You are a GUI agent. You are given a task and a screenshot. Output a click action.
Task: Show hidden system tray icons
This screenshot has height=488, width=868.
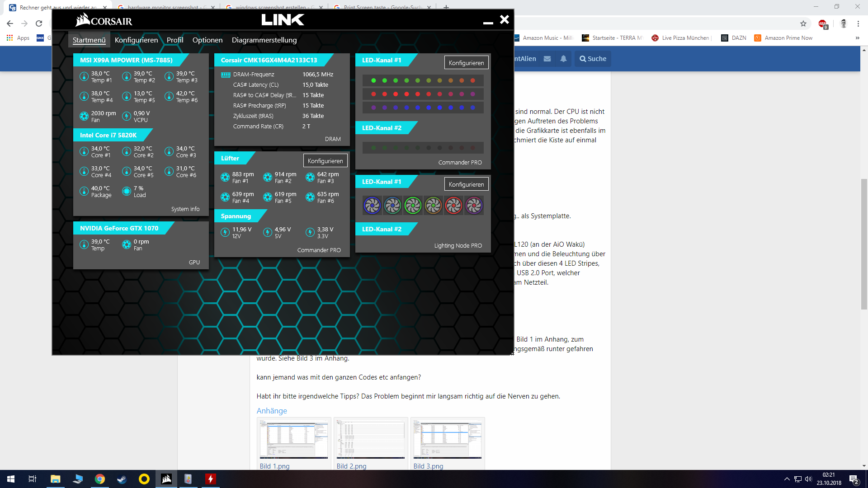point(787,479)
